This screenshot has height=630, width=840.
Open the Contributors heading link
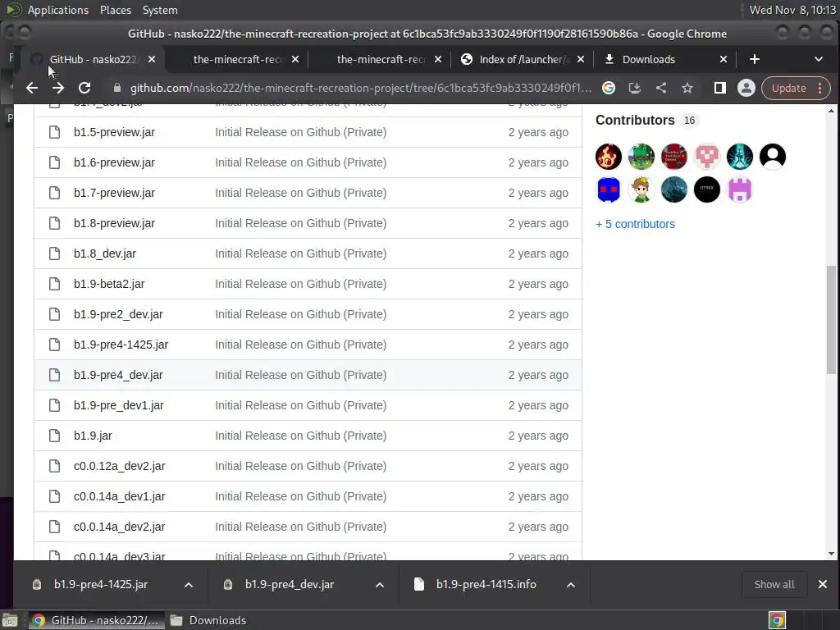(x=635, y=120)
